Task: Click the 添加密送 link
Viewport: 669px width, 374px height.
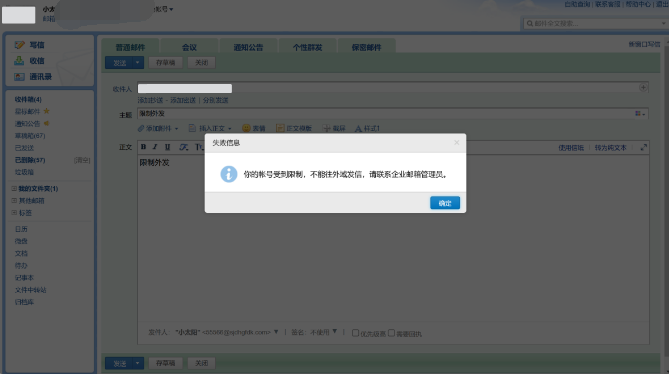Action: click(183, 100)
